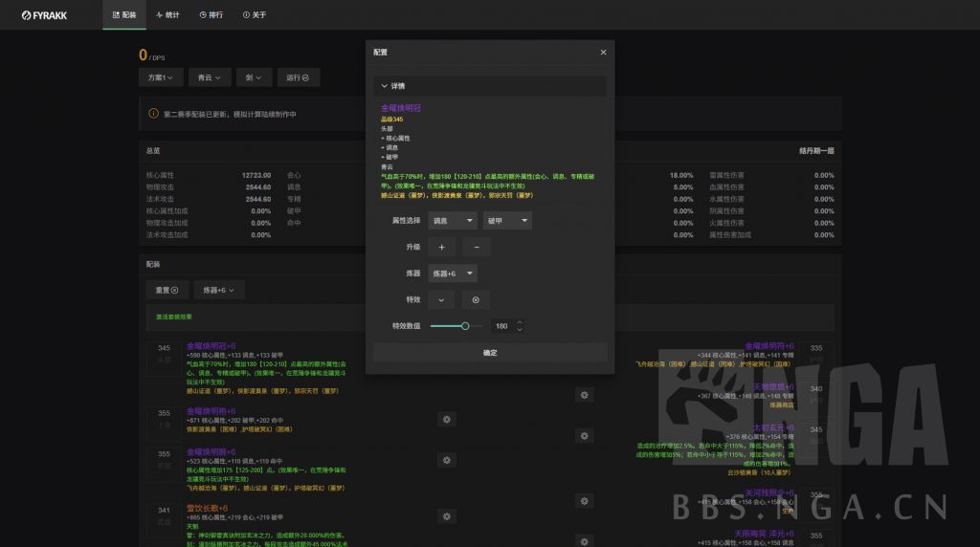This screenshot has width=980, height=547.
Task: Click the plus upgrade button
Action: point(441,247)
